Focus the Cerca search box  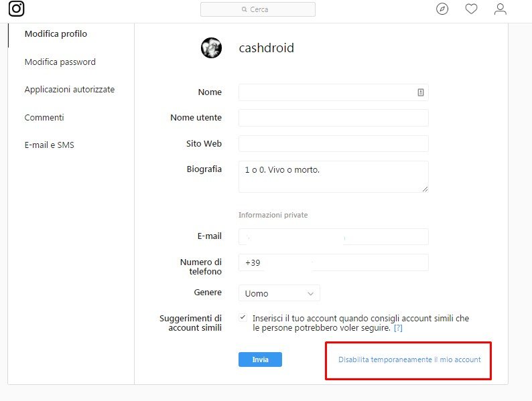[258, 9]
